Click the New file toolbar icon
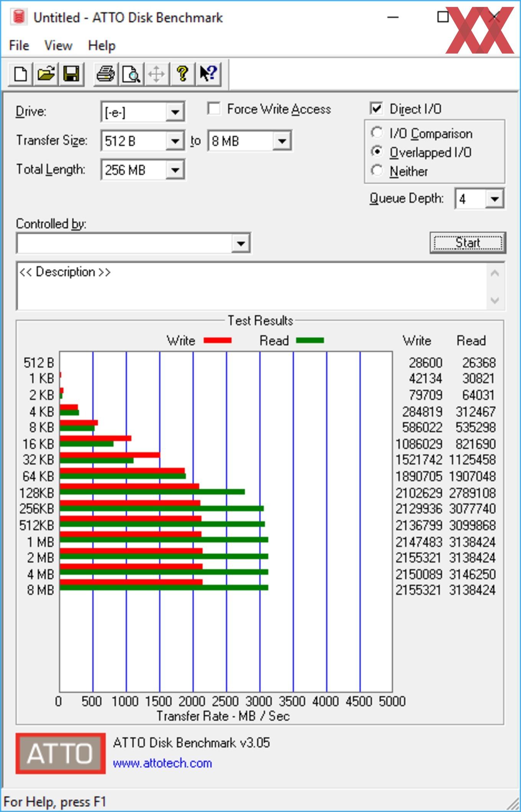Image resolution: width=521 pixels, height=812 pixels. coord(21,74)
